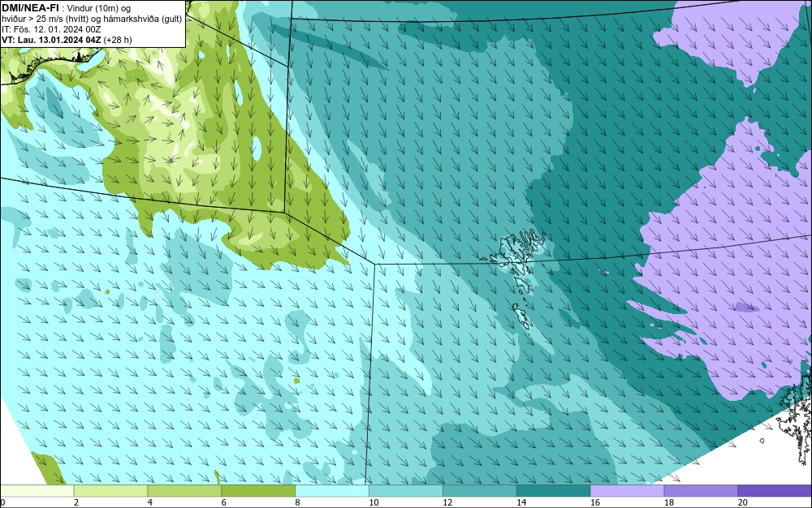Click the 12–14 m/s medium teal legend swatch
Image resolution: width=812 pixels, height=508 pixels.
[480, 491]
